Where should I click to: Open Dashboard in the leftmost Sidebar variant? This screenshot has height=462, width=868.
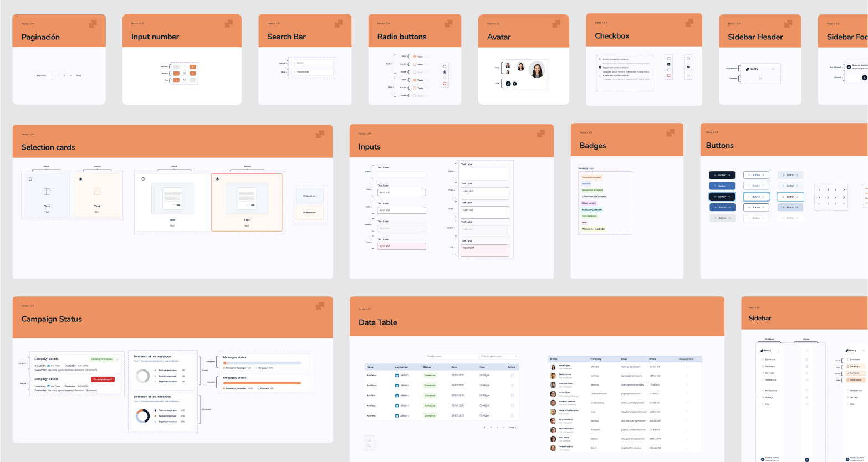[x=769, y=360]
